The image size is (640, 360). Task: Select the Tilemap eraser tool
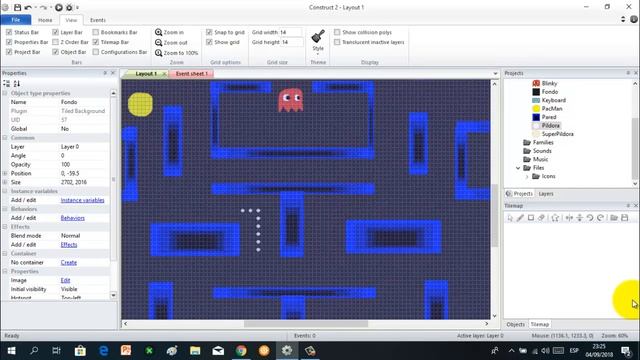pos(541,218)
